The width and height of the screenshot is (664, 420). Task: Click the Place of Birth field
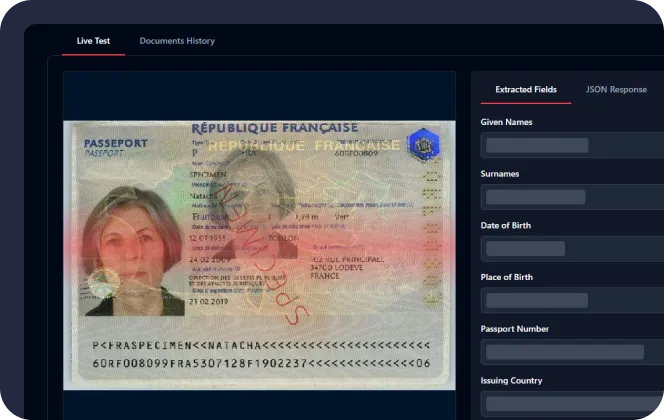tap(573, 300)
